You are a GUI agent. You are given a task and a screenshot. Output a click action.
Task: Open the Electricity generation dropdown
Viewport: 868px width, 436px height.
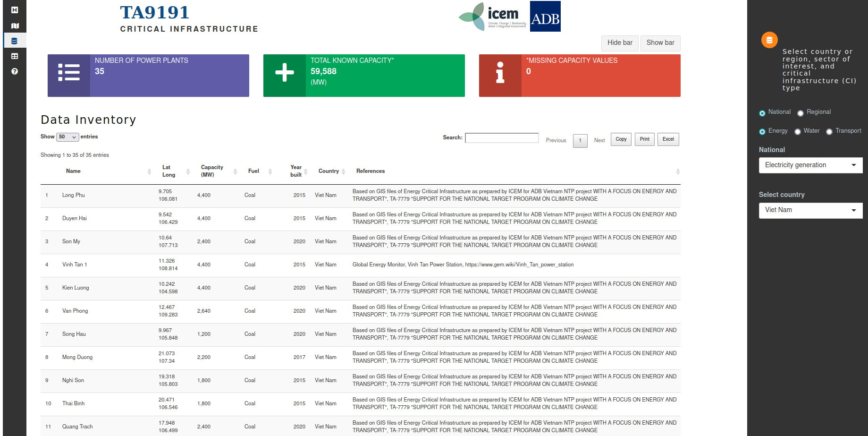click(810, 165)
